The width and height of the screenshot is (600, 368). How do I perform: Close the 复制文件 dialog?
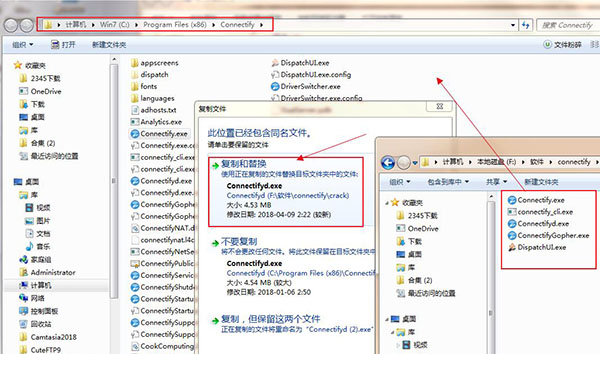click(440, 107)
